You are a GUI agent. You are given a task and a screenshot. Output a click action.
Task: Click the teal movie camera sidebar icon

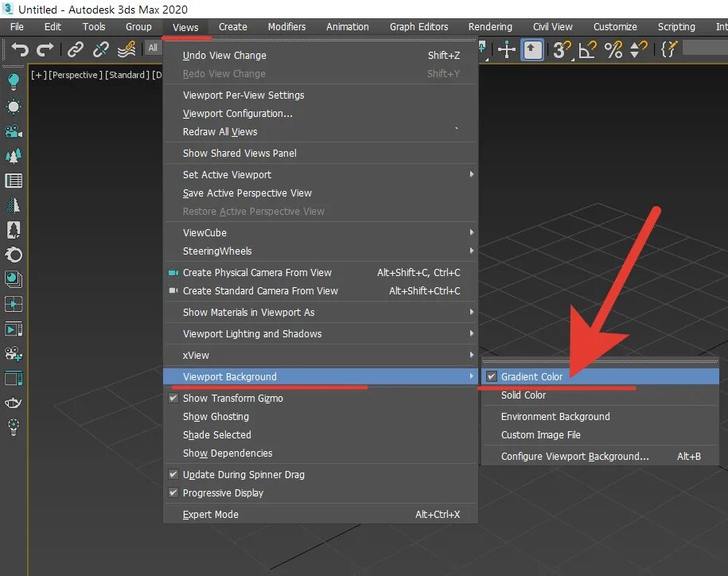(x=14, y=131)
